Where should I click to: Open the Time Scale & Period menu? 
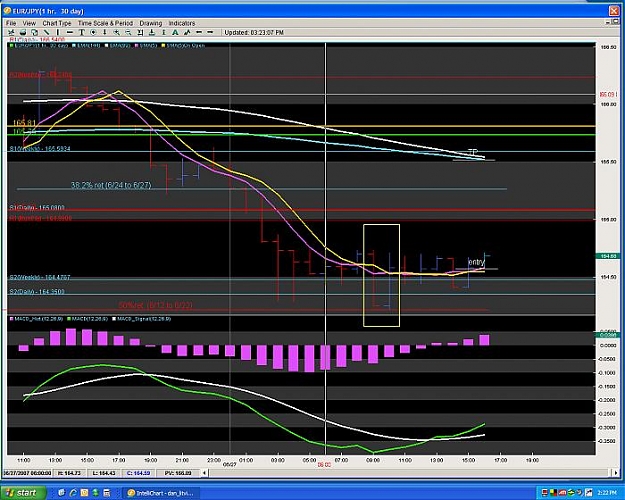[105, 23]
